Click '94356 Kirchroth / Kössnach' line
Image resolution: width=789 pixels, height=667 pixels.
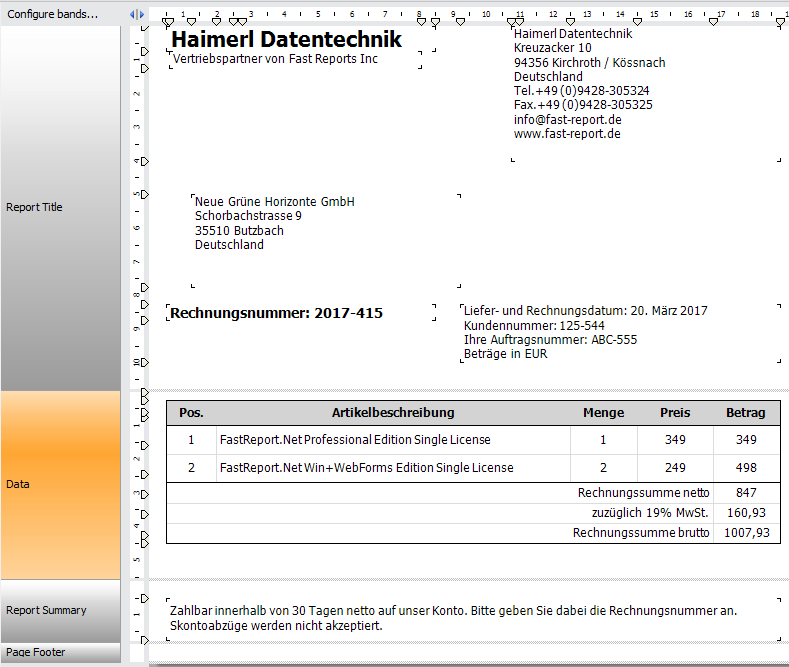589,62
